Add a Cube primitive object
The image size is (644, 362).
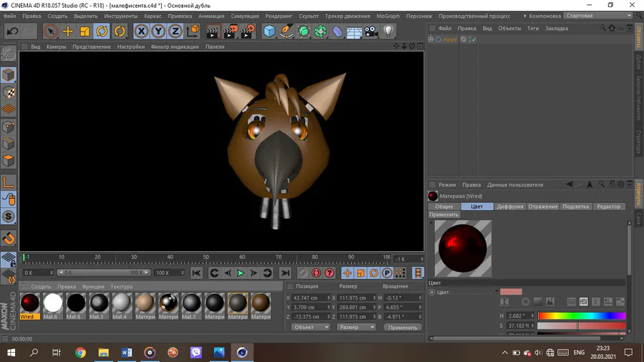point(269,31)
